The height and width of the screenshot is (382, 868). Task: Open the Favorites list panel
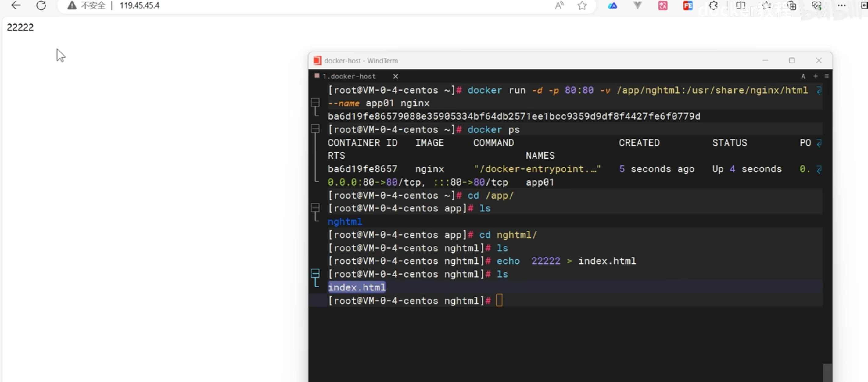pyautogui.click(x=766, y=5)
